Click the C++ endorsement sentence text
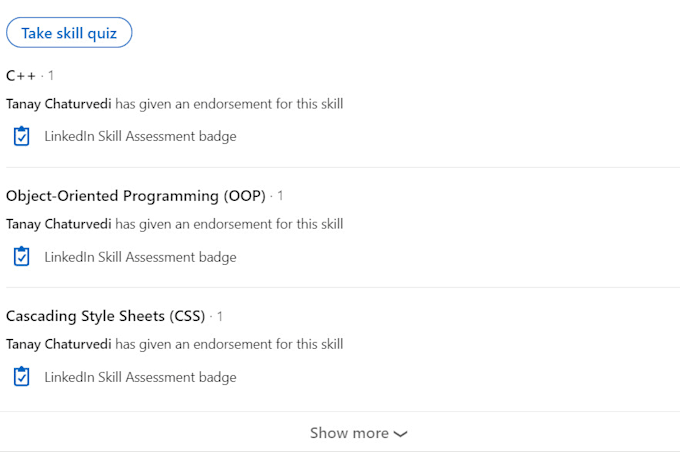Viewport: 680px width, 452px height. tap(174, 104)
